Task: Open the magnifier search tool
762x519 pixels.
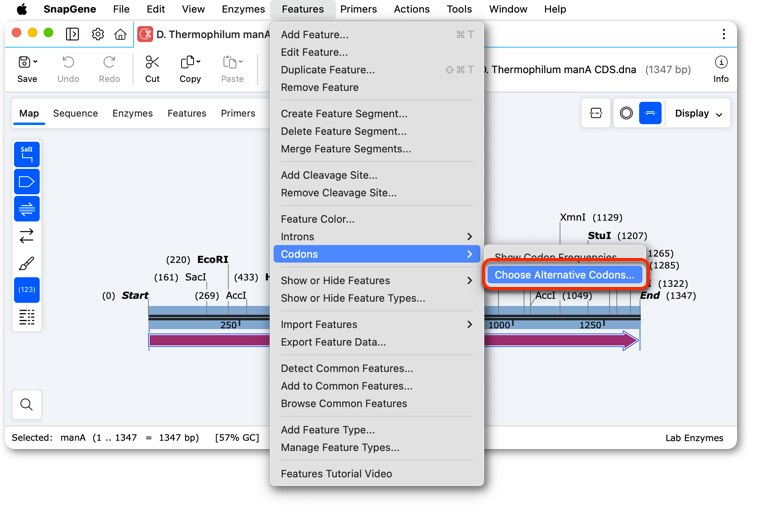Action: 27,404
